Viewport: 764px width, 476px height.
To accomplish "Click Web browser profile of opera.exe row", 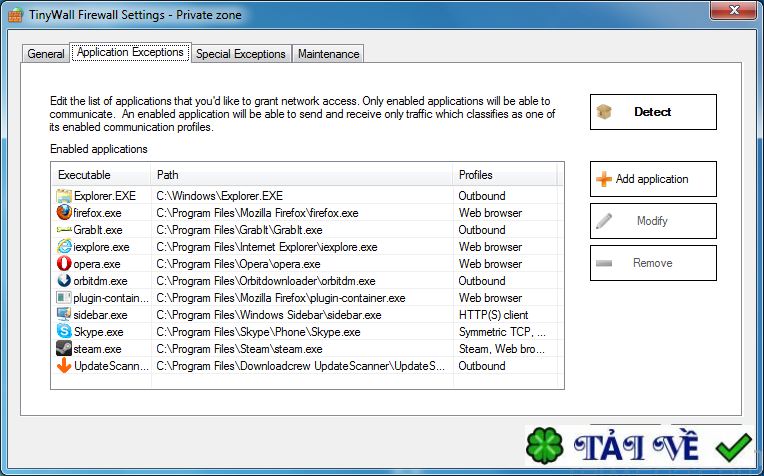I will 490,264.
